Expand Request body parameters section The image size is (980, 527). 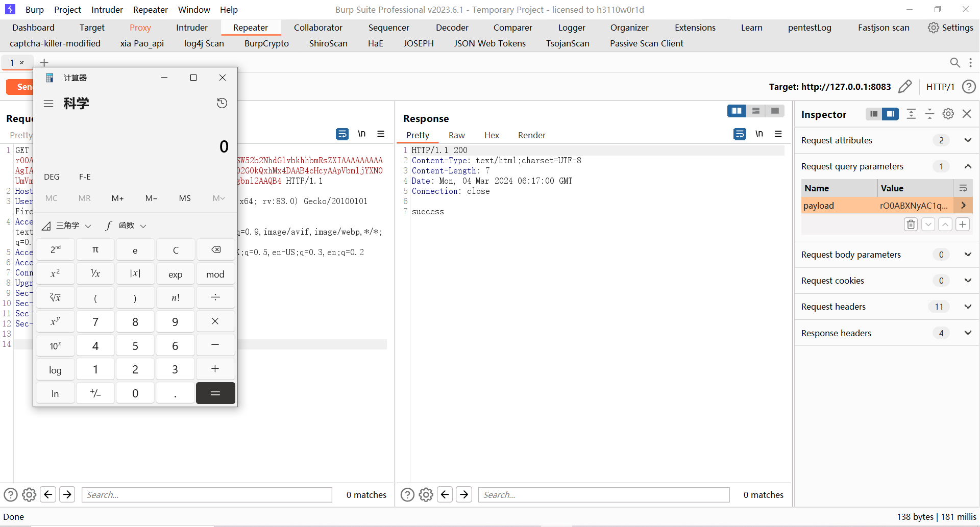coord(968,255)
